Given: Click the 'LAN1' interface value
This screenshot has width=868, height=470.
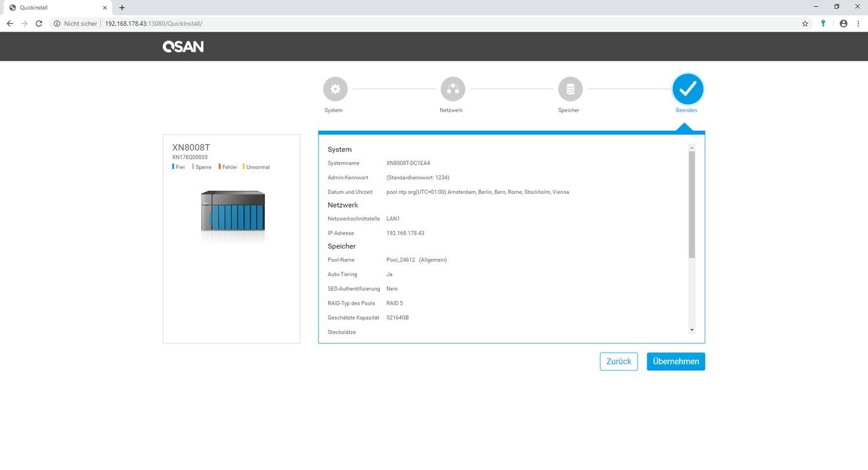Looking at the screenshot, I should (x=393, y=219).
